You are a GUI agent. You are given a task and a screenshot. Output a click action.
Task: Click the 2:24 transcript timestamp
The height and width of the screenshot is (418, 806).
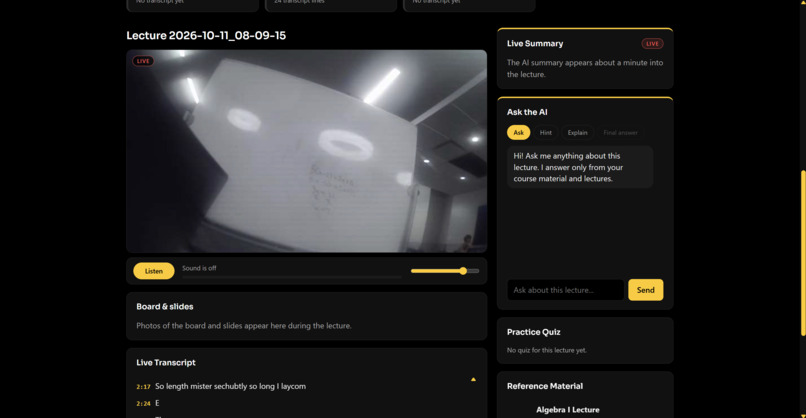click(143, 404)
